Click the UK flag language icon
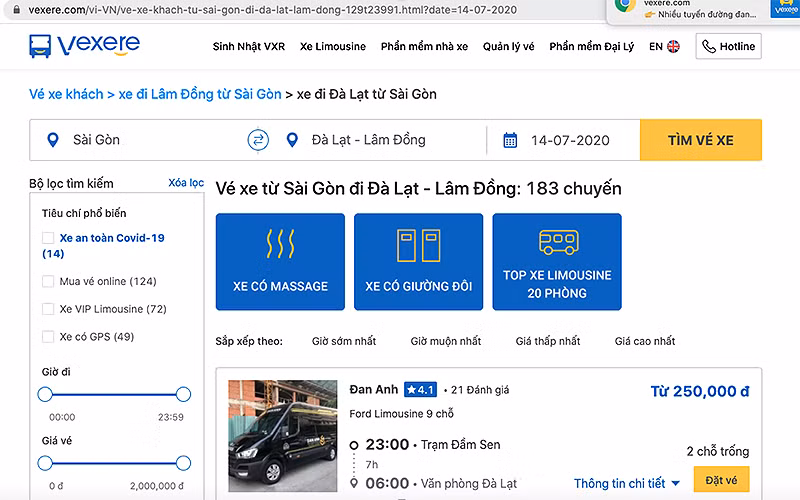This screenshot has height=500, width=800. pyautogui.click(x=673, y=46)
